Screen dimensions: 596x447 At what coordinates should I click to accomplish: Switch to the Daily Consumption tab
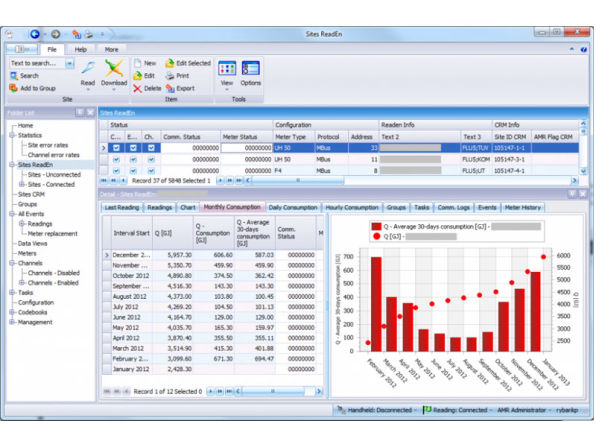tap(293, 208)
